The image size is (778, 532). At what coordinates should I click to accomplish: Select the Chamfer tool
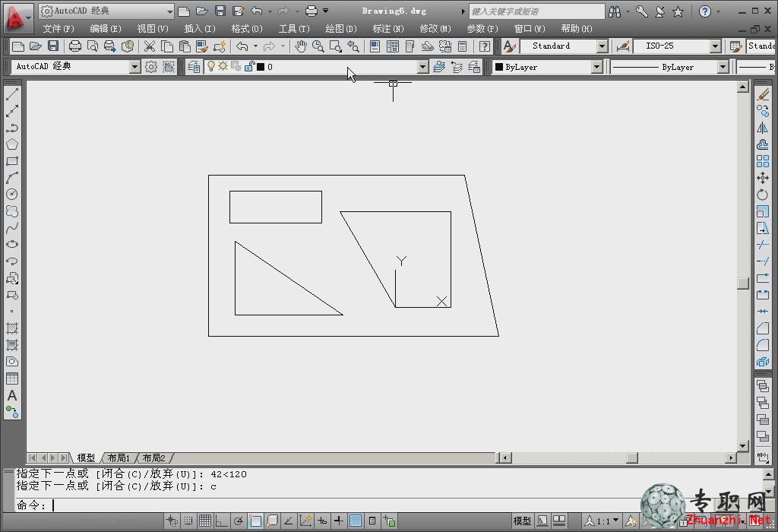[x=763, y=328]
